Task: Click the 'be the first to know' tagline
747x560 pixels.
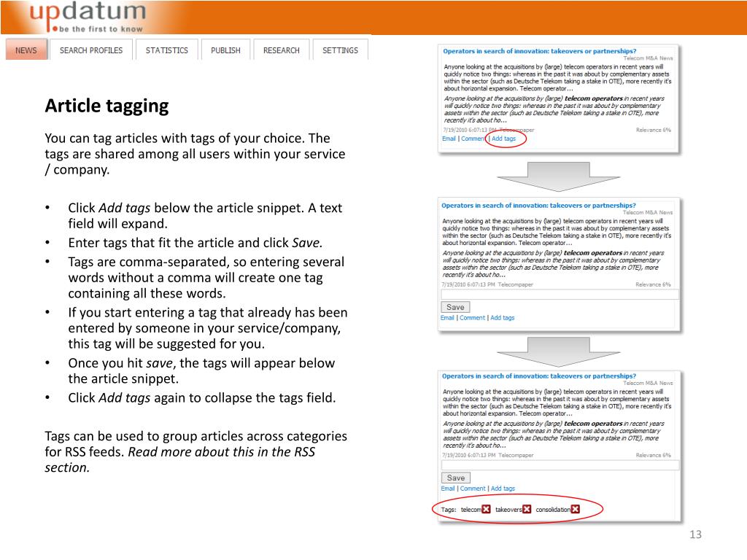Action: tap(101, 29)
